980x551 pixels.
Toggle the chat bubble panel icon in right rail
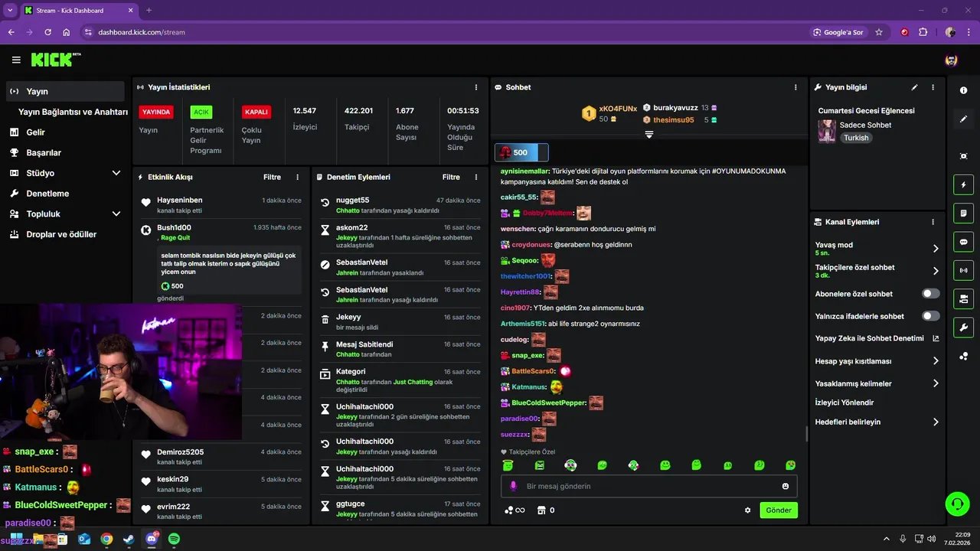pyautogui.click(x=963, y=242)
